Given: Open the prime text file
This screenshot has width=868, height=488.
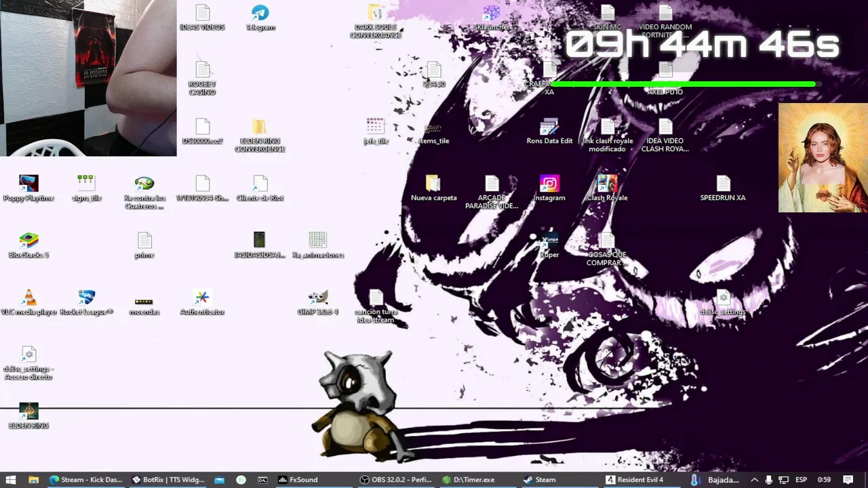Looking at the screenshot, I should (144, 245).
